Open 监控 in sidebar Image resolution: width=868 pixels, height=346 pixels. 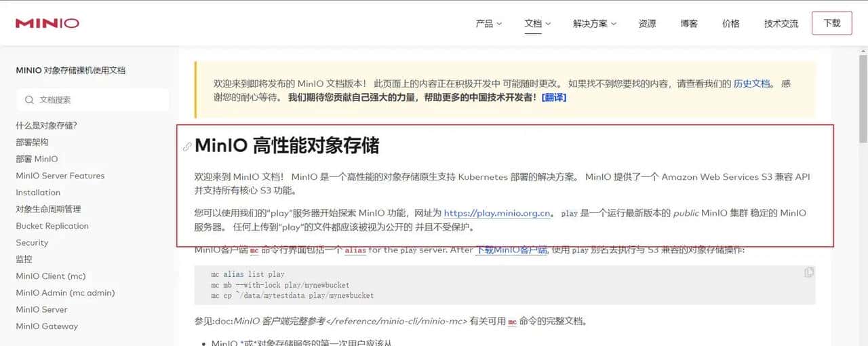pos(24,259)
